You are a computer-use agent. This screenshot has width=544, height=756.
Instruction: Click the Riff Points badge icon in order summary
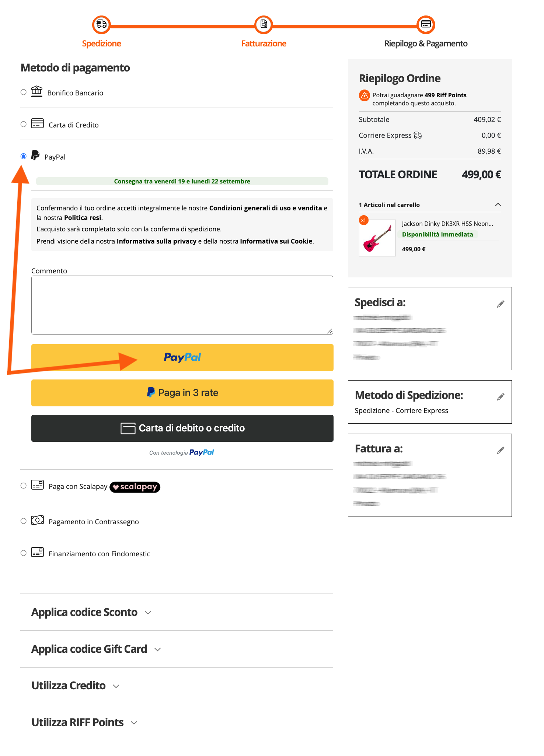(364, 96)
